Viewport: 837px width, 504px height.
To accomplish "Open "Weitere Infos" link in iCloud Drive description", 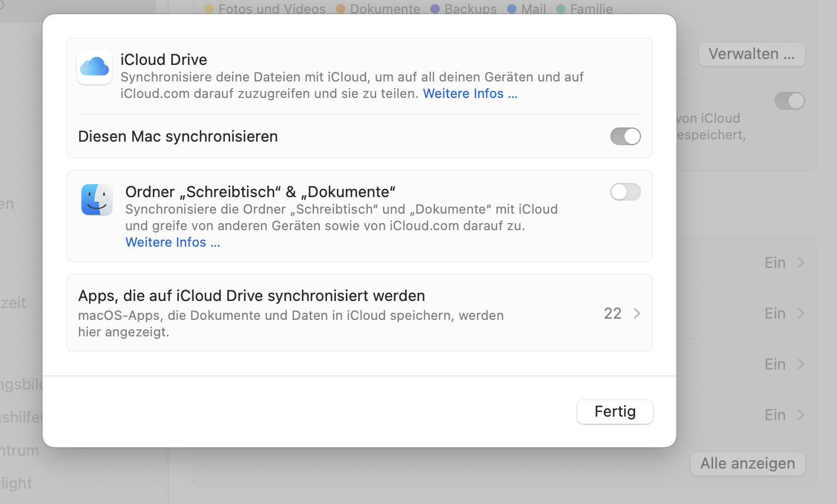I will click(470, 94).
